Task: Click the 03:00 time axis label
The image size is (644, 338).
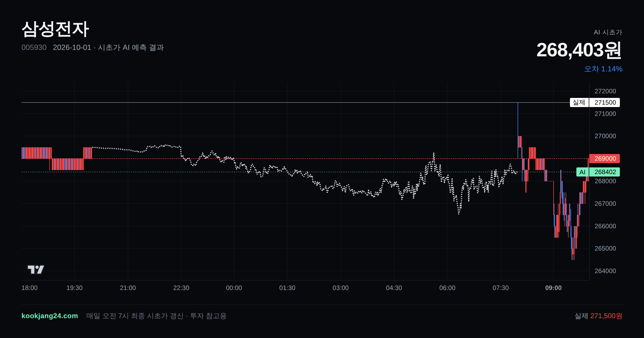Action: [341, 288]
